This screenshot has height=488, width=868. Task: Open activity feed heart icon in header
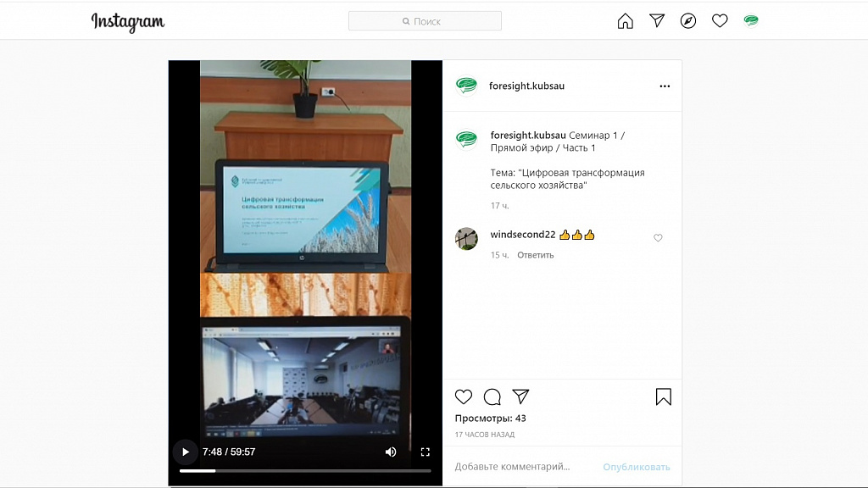[720, 21]
